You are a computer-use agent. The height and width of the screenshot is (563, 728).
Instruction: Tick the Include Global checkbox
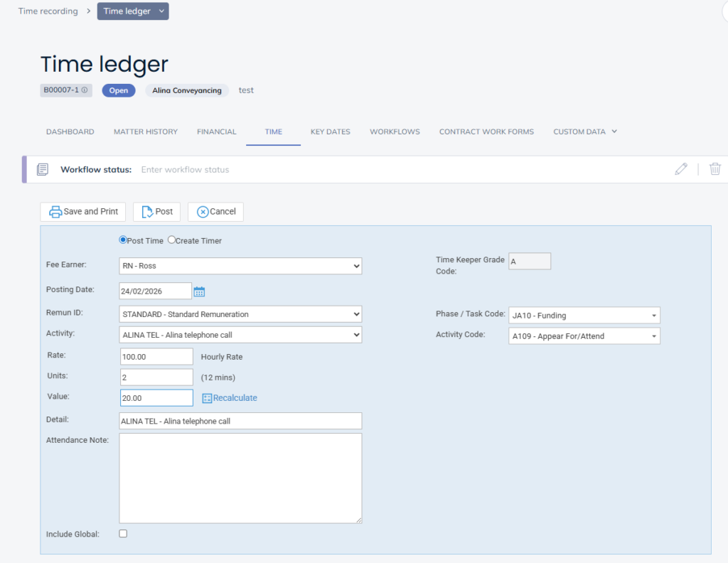[123, 533]
